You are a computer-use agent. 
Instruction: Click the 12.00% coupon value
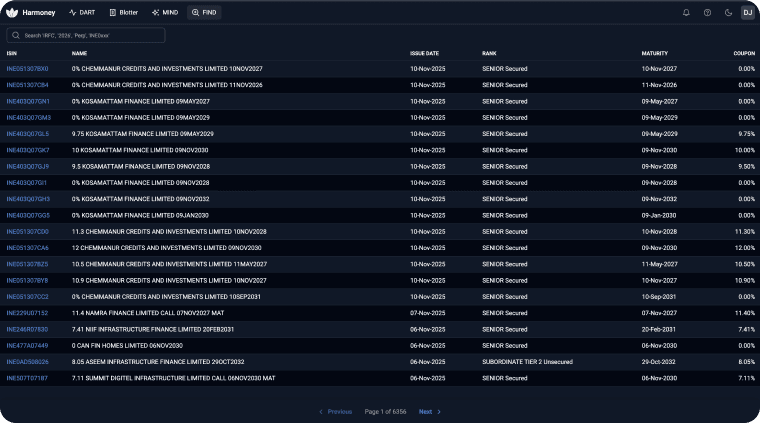(745, 248)
